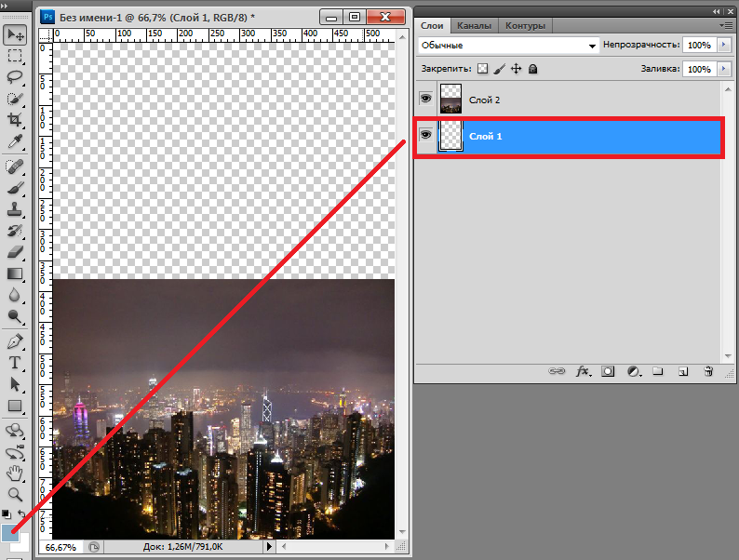Toggle visibility of Слой 1
The height and width of the screenshot is (560, 739).
pyautogui.click(x=425, y=136)
